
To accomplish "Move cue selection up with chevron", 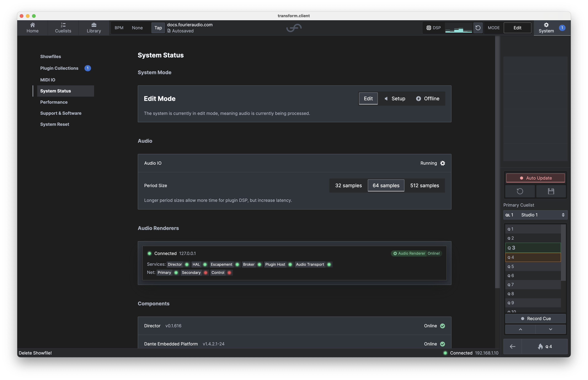I will (x=520, y=329).
